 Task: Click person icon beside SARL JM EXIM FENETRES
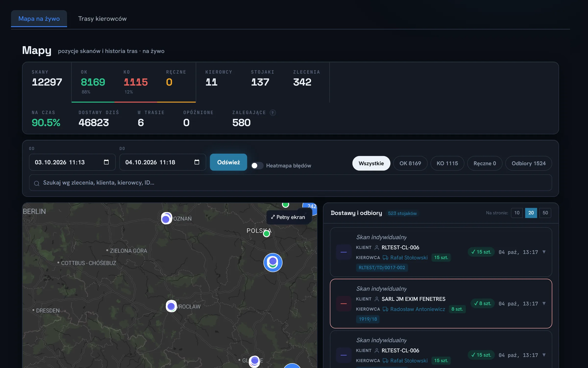click(x=377, y=299)
